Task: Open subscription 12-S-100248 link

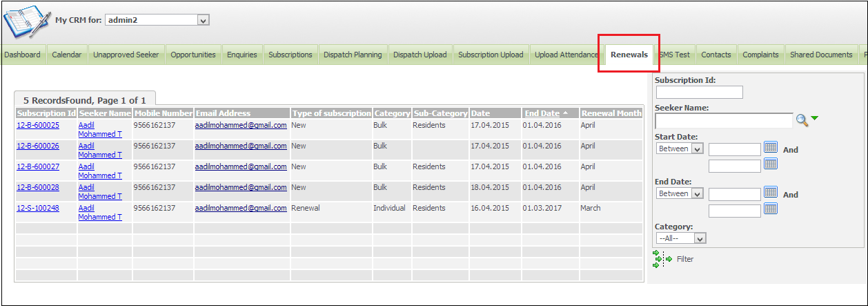Action: point(38,209)
